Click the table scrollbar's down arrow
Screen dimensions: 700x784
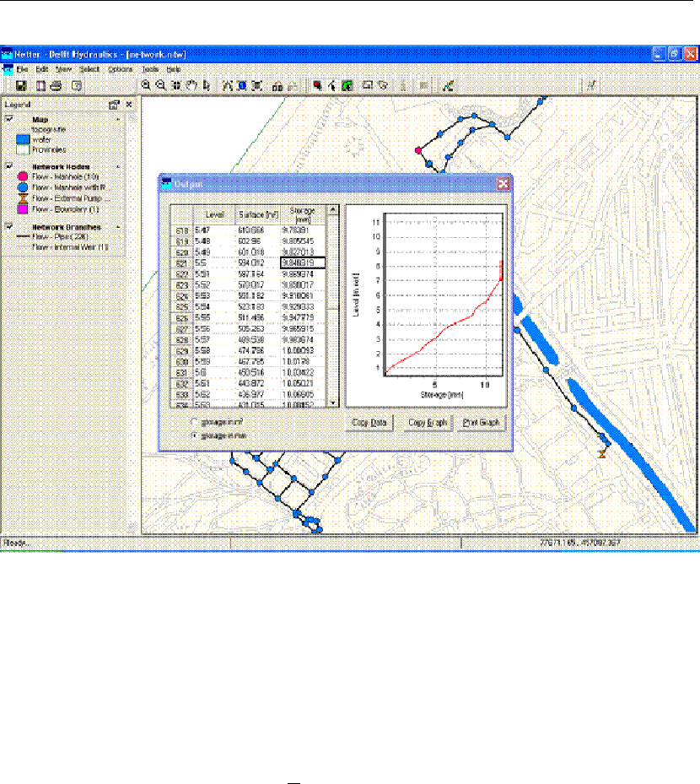tap(333, 403)
